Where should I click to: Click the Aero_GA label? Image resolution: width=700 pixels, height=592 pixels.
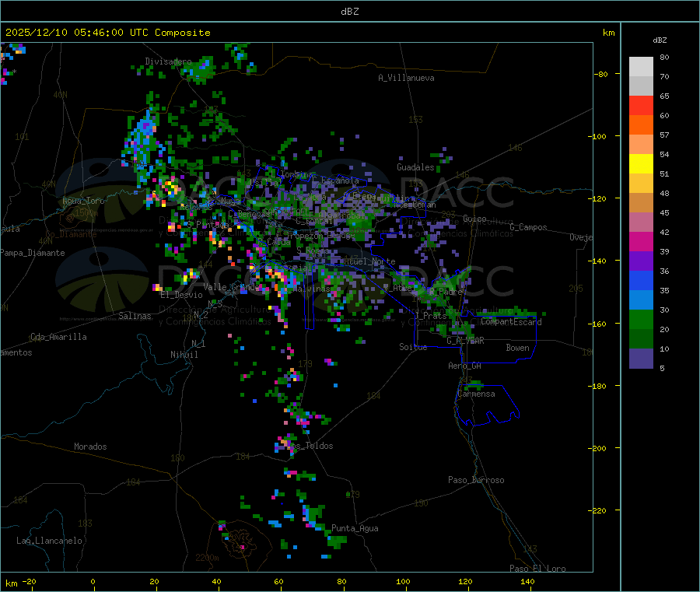click(465, 366)
